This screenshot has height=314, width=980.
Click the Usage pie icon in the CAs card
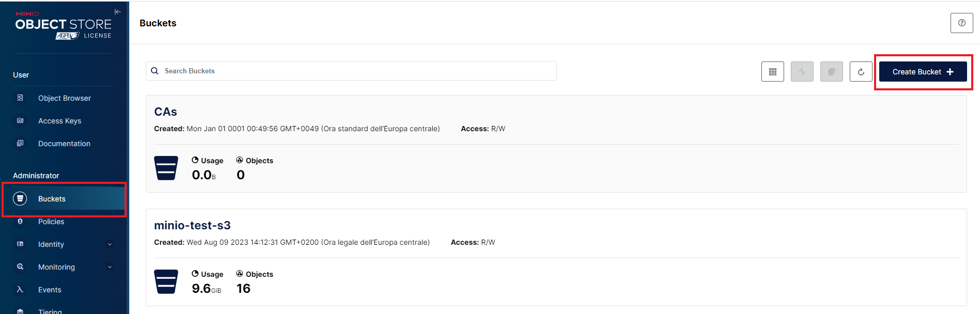tap(195, 160)
